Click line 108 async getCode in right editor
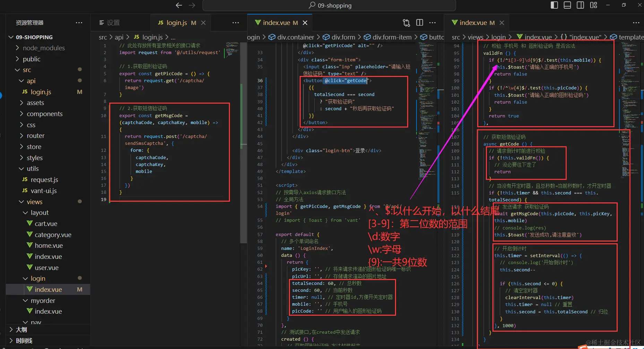644x349 pixels. (x=508, y=144)
